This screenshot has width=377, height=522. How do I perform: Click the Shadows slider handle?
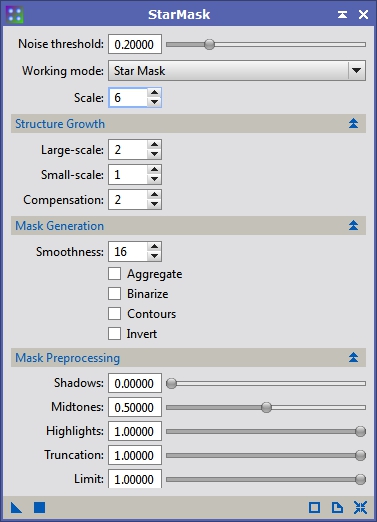[171, 383]
